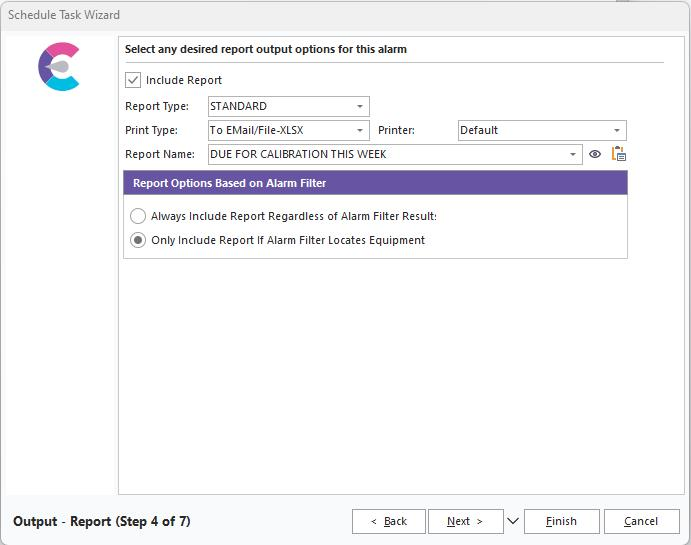691x545 pixels.
Task: Open the chevron menu beside Next button
Action: tap(513, 521)
